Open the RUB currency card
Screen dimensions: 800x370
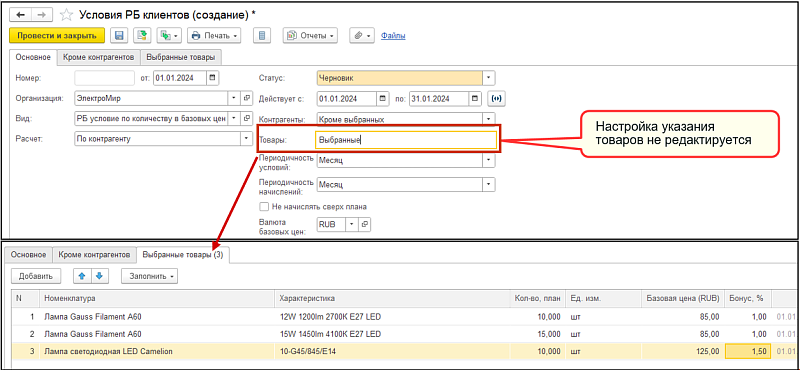point(365,224)
